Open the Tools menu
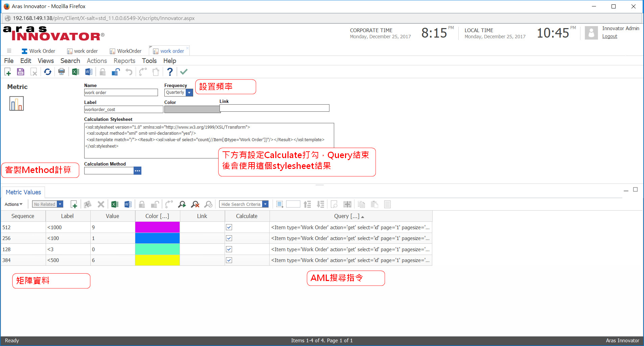This screenshot has height=346, width=644. pos(149,61)
